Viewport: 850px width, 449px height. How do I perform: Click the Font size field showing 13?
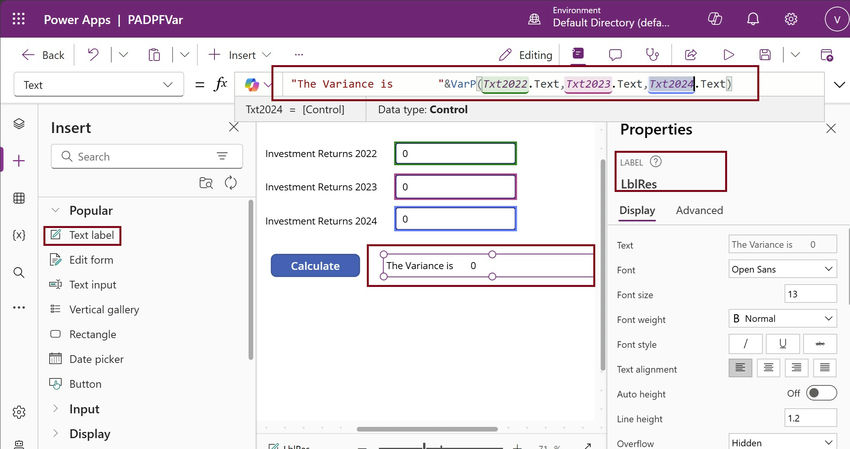[810, 294]
